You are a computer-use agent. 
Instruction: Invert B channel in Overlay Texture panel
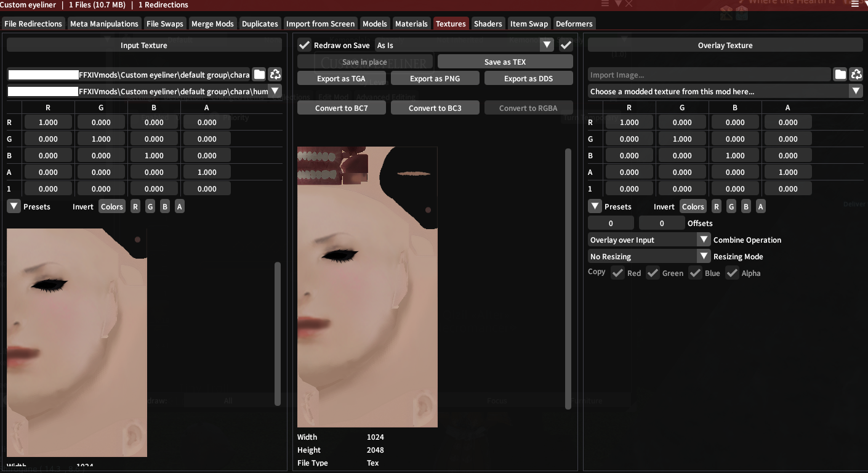[x=746, y=206]
